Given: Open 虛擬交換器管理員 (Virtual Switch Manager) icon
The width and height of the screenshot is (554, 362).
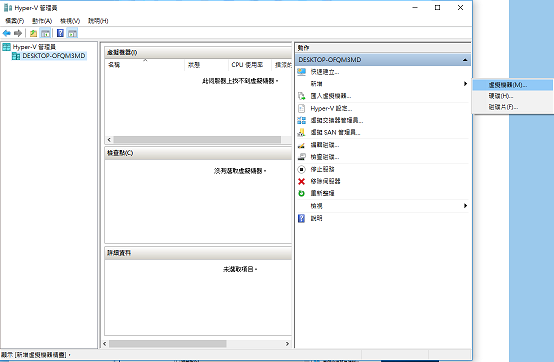Looking at the screenshot, I should (x=301, y=120).
